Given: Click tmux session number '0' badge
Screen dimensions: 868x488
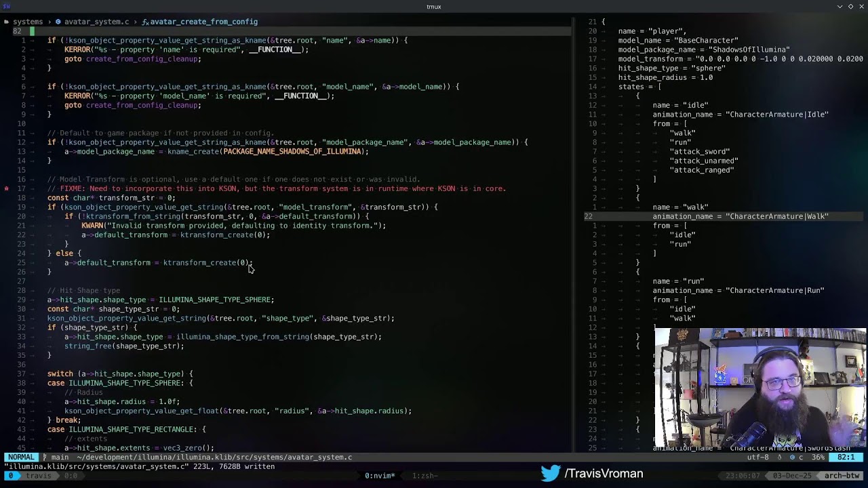Looking at the screenshot, I should coord(11,476).
